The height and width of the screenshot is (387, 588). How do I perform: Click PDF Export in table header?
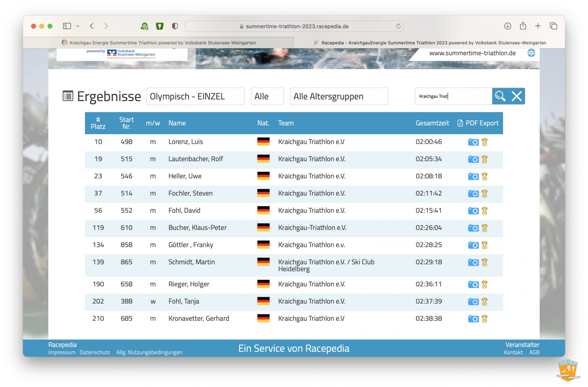click(x=478, y=123)
